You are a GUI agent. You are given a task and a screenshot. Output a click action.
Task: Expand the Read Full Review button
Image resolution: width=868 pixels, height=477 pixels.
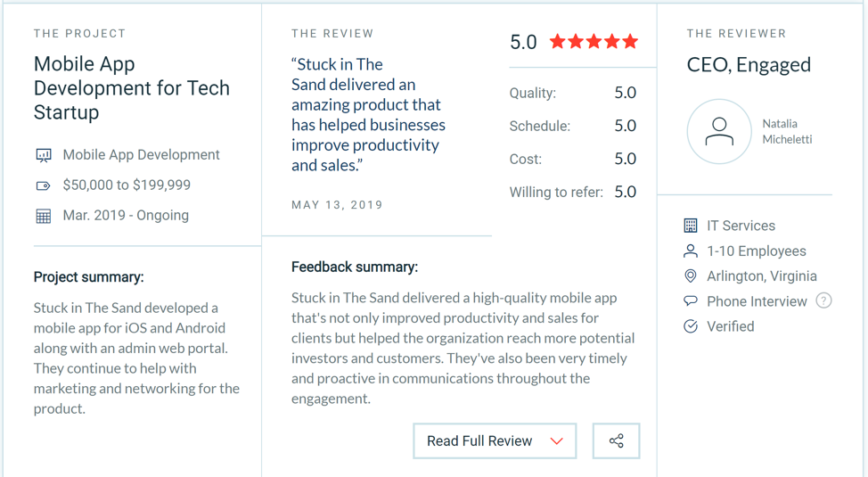(x=495, y=441)
